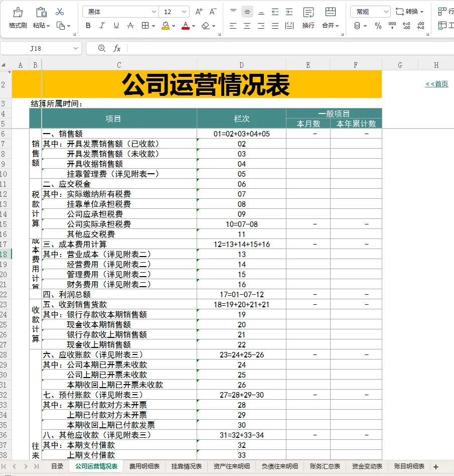Apply thousands separator format
This screenshot has height=476, width=454.
pyautogui.click(x=392, y=26)
